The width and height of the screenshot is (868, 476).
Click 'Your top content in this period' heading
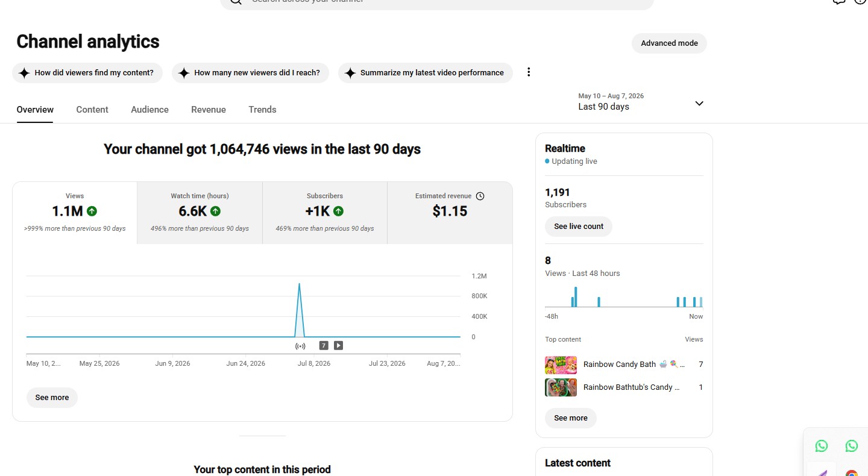tap(262, 469)
